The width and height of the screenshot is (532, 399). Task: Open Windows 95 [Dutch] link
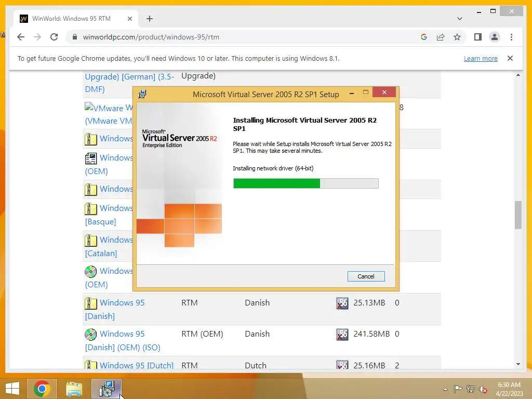(x=137, y=365)
